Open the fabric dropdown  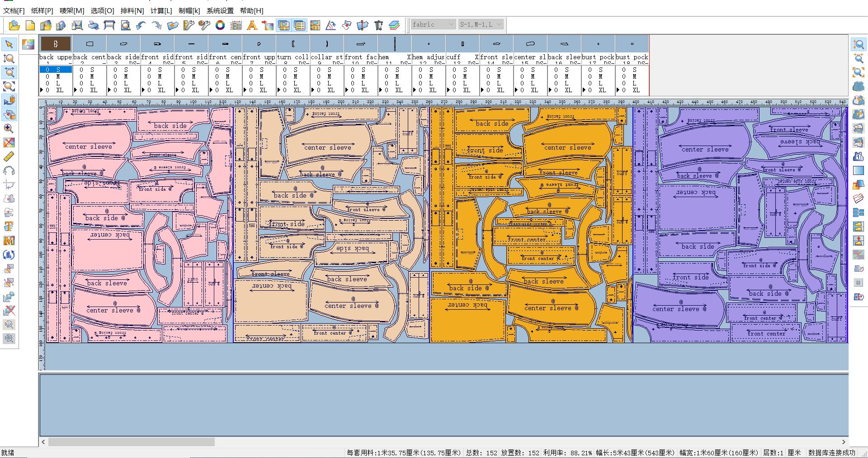[433, 24]
